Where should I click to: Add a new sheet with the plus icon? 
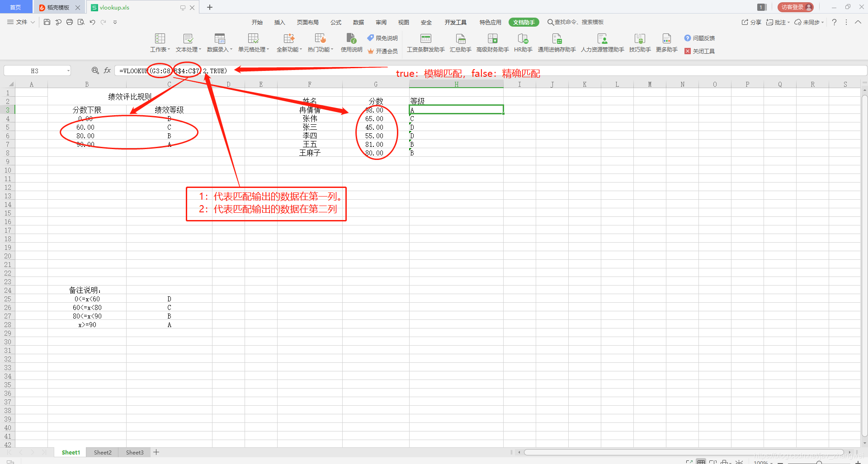pos(156,452)
